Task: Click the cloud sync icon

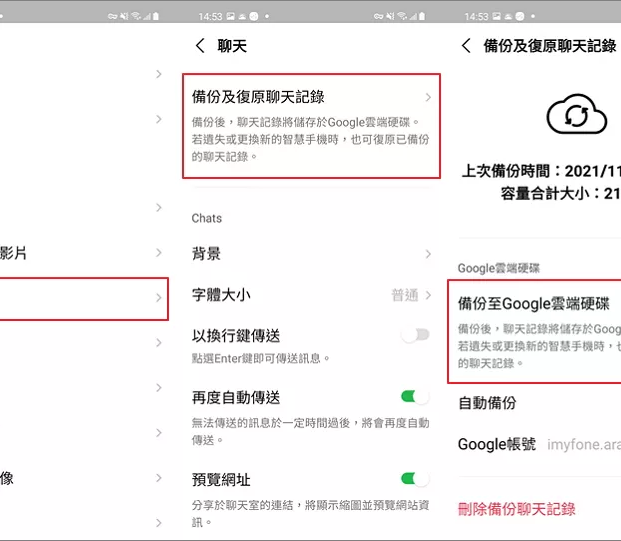Action: pyautogui.click(x=576, y=115)
